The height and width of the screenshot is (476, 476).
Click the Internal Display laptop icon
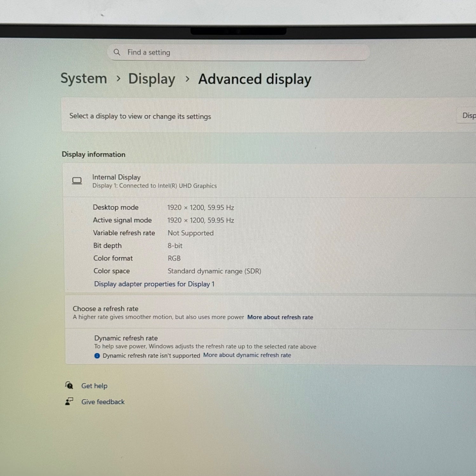pyautogui.click(x=77, y=181)
